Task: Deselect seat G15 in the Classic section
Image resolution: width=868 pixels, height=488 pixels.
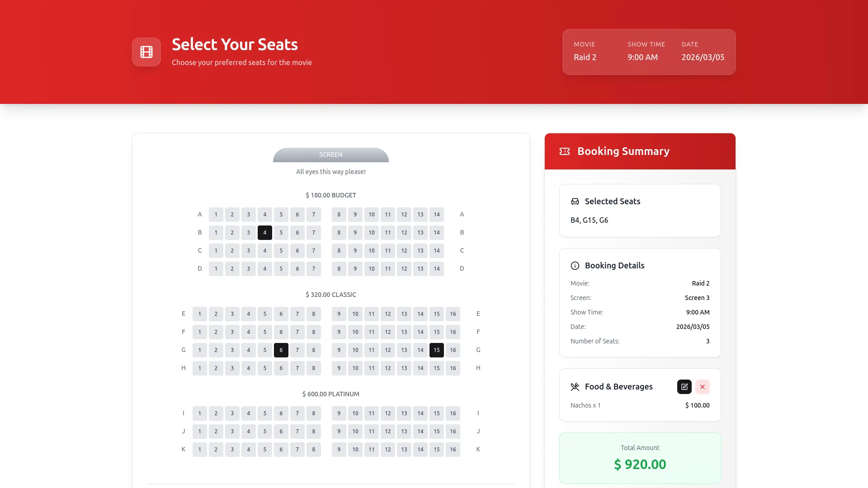Action: click(x=437, y=350)
